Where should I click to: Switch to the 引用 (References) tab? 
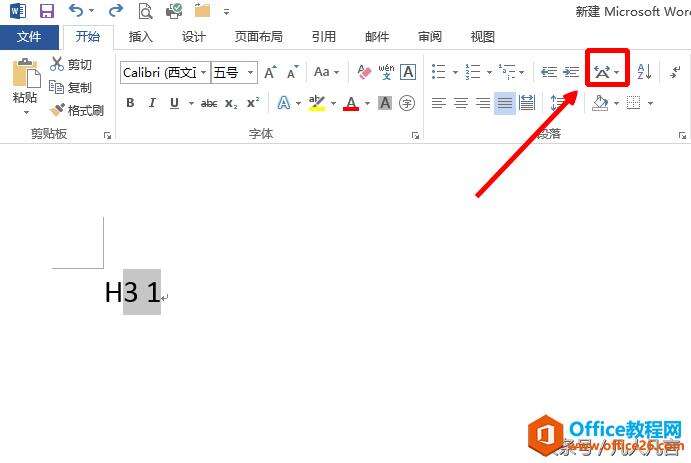pyautogui.click(x=324, y=37)
